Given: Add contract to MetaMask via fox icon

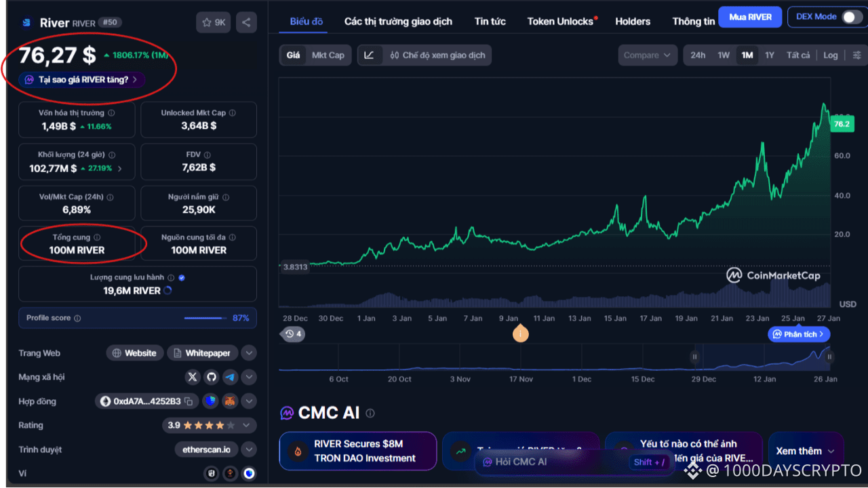Looking at the screenshot, I should click(229, 401).
